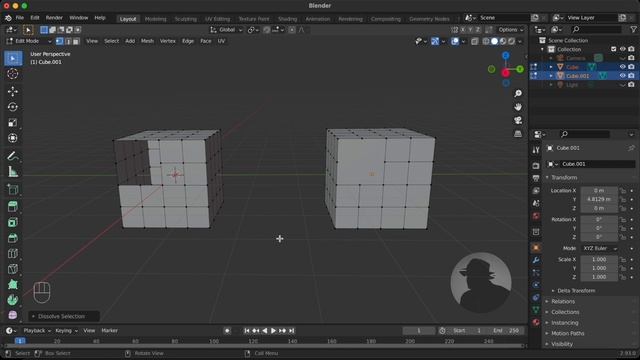
Task: Click the zoom magnifier in viewport
Action: point(518,93)
